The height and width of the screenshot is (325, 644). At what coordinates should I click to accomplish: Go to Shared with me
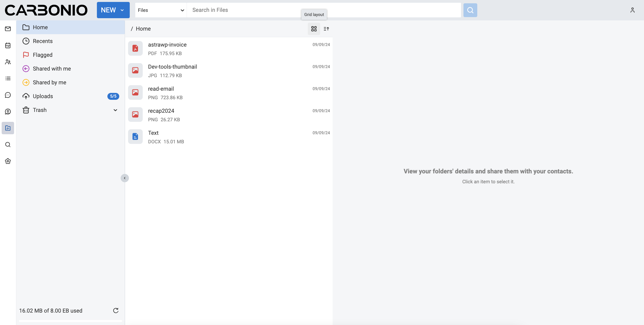pyautogui.click(x=52, y=69)
